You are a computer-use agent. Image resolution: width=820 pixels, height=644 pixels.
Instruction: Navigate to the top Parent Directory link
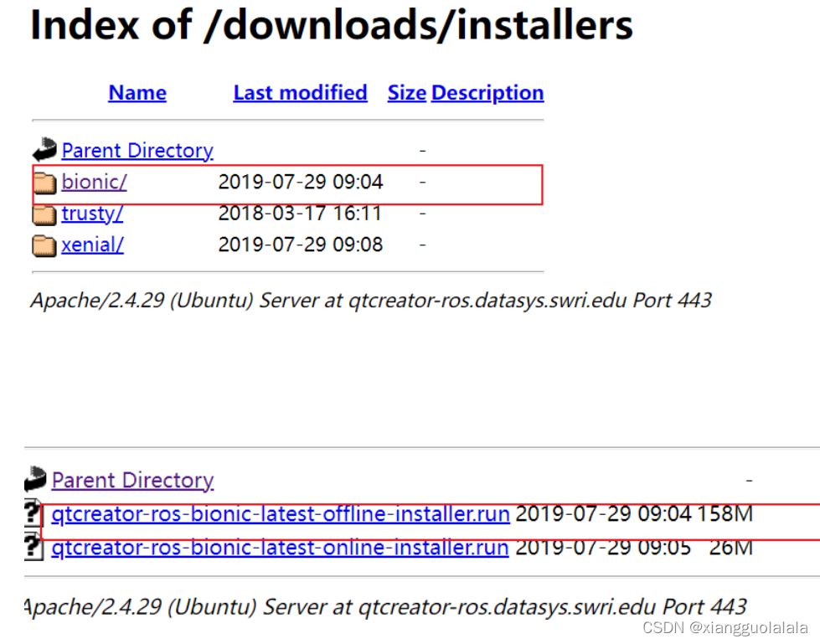click(137, 150)
